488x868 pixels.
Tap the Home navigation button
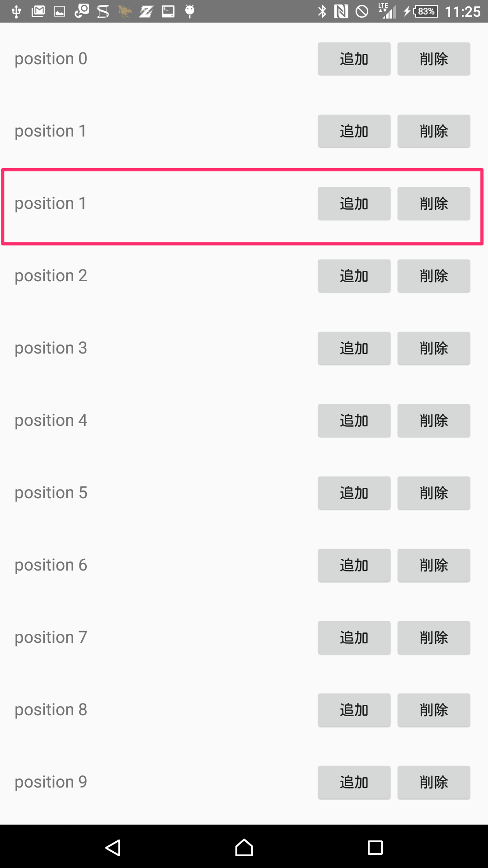pyautogui.click(x=244, y=847)
